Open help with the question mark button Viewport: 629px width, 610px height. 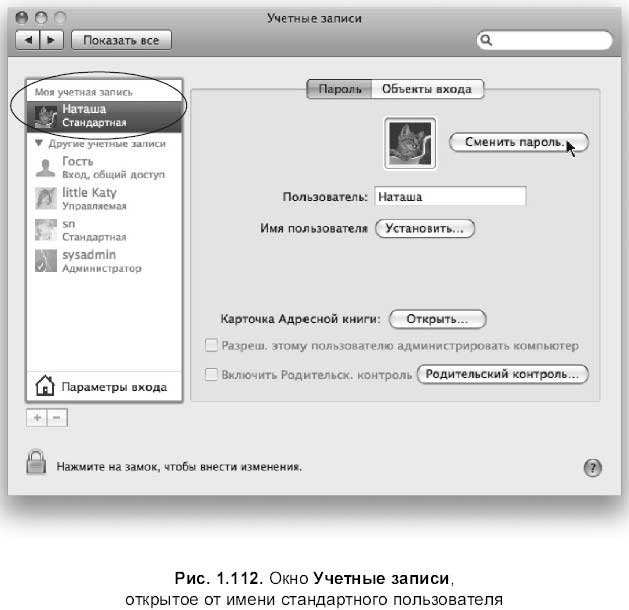coord(592,468)
